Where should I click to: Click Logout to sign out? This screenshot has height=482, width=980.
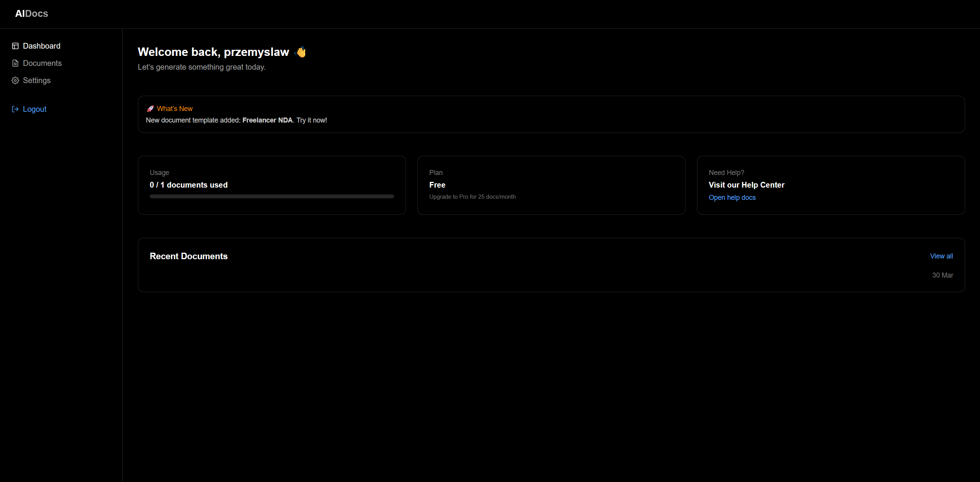(x=34, y=109)
